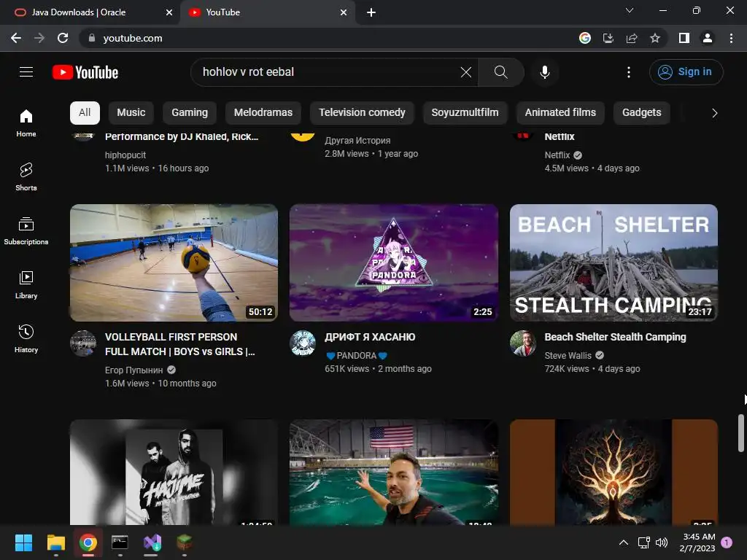This screenshot has width=747, height=560.
Task: Click the search magnifier button
Action: [500, 72]
